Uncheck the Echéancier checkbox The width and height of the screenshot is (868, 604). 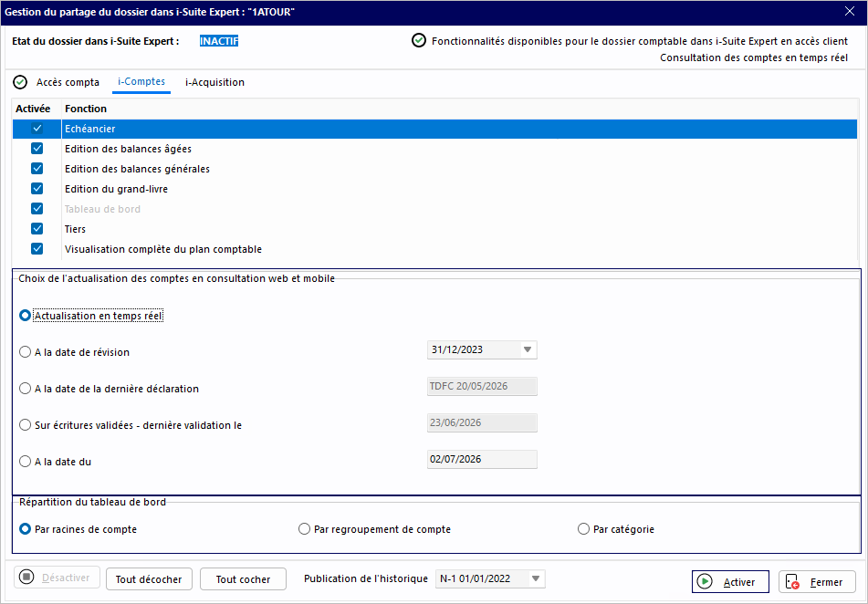(37, 129)
